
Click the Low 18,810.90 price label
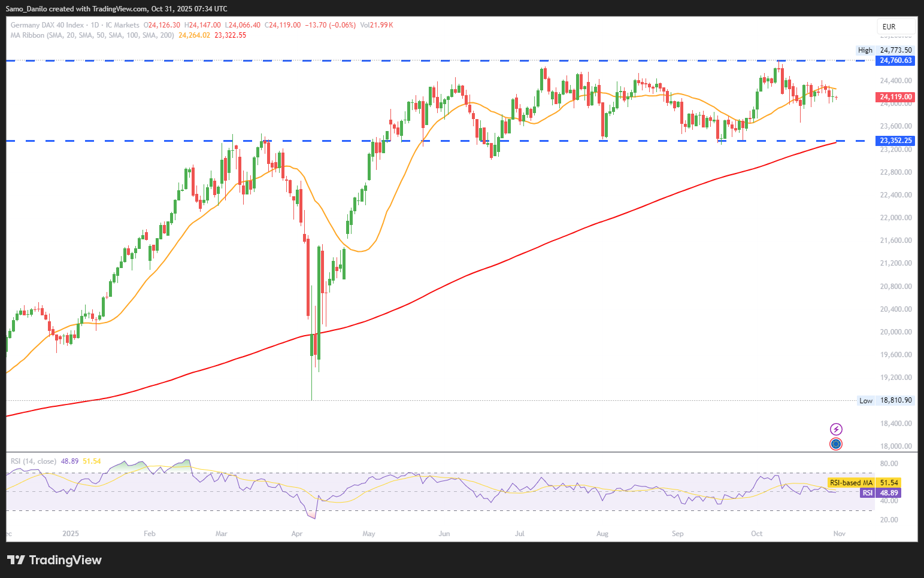click(886, 400)
